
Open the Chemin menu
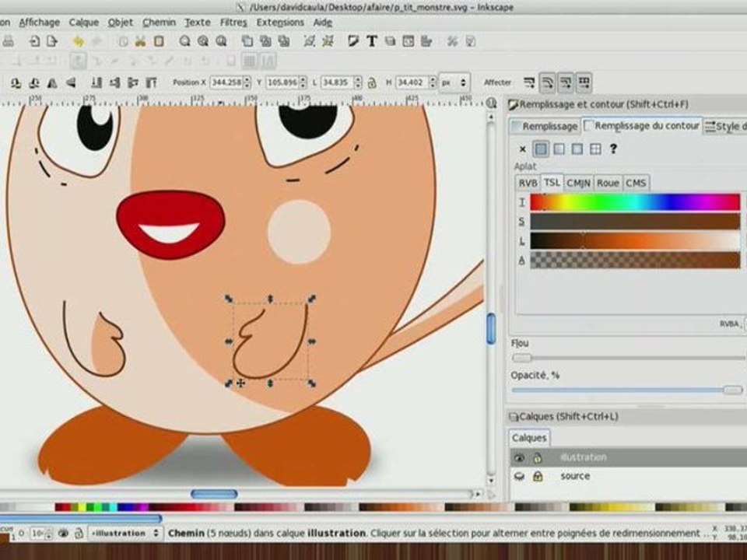[x=159, y=23]
